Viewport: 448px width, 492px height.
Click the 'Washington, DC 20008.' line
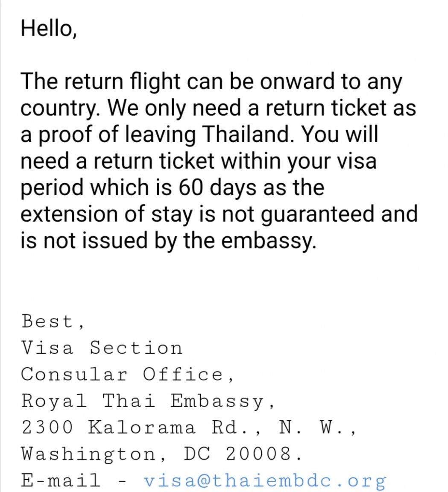point(162,454)
